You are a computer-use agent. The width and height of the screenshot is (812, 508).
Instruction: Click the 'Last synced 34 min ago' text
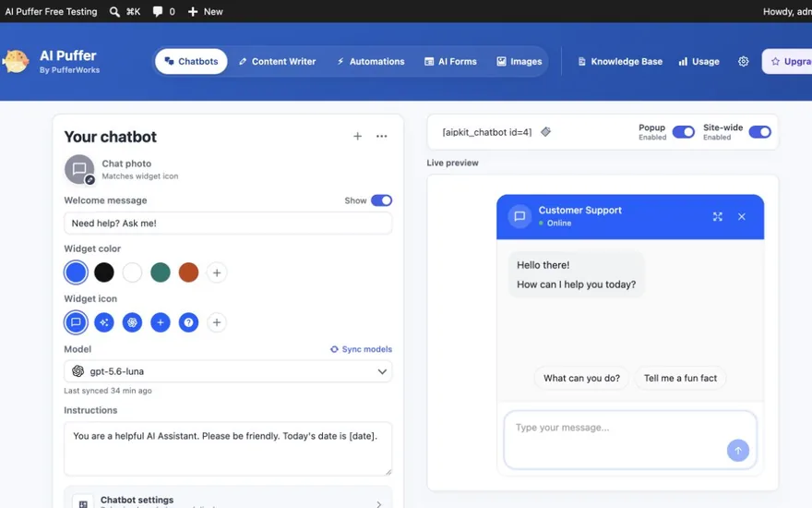108,391
